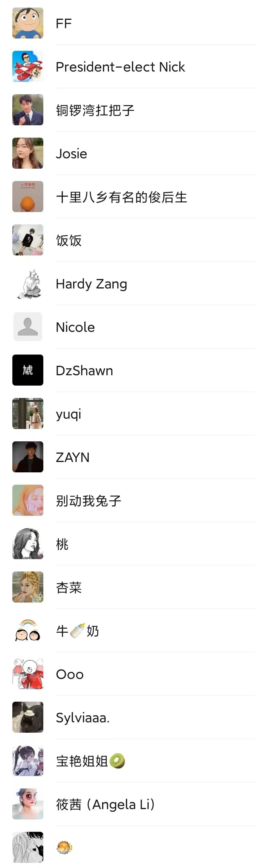Screen dimensions: 255x868
Task: Select contact 铜锣湾扛把子
Action: [127, 110]
